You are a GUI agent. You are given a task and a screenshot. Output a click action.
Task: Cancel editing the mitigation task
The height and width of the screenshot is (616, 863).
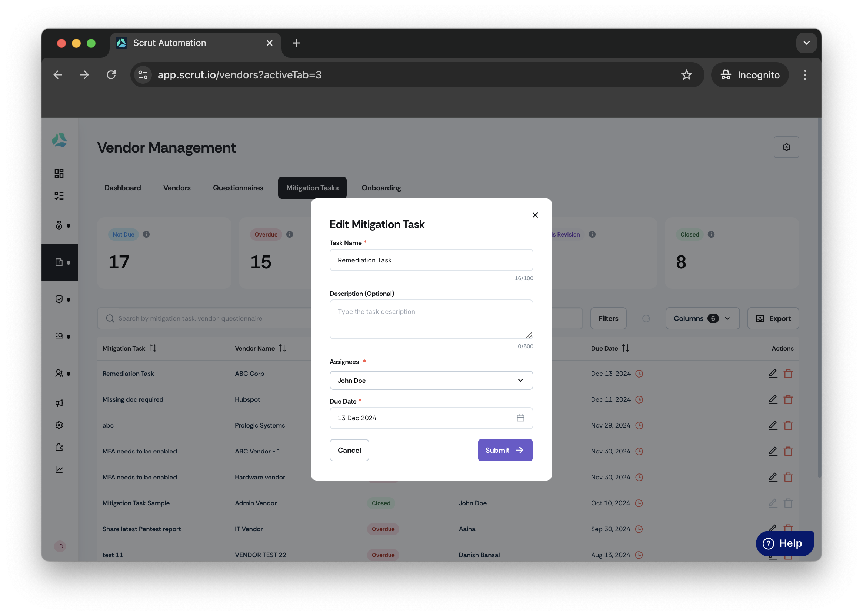coord(349,450)
